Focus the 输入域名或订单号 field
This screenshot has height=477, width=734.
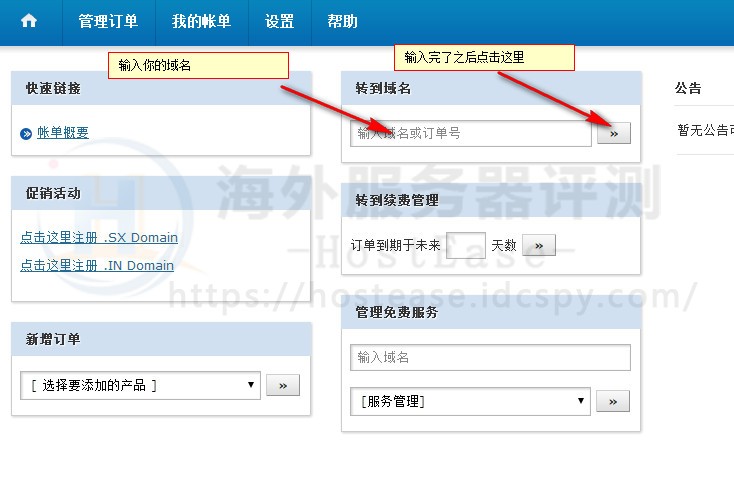coord(470,133)
